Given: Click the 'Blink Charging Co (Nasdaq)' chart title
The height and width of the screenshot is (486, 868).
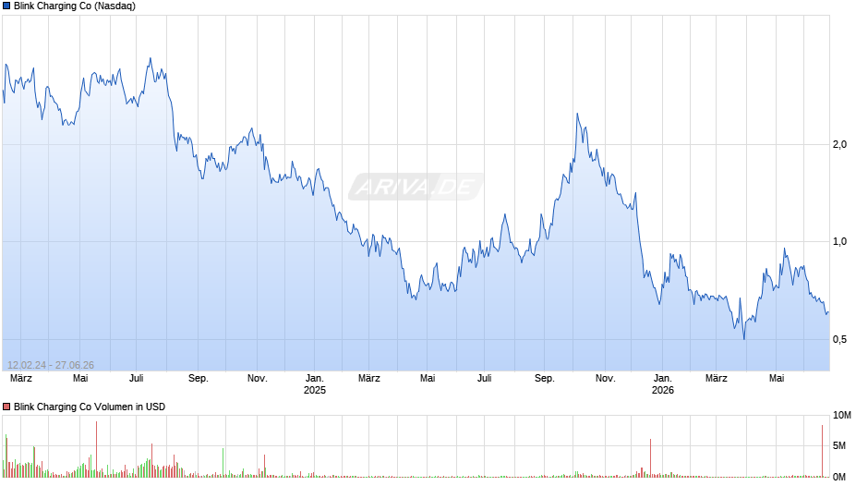Looking at the screenshot, I should (75, 6).
